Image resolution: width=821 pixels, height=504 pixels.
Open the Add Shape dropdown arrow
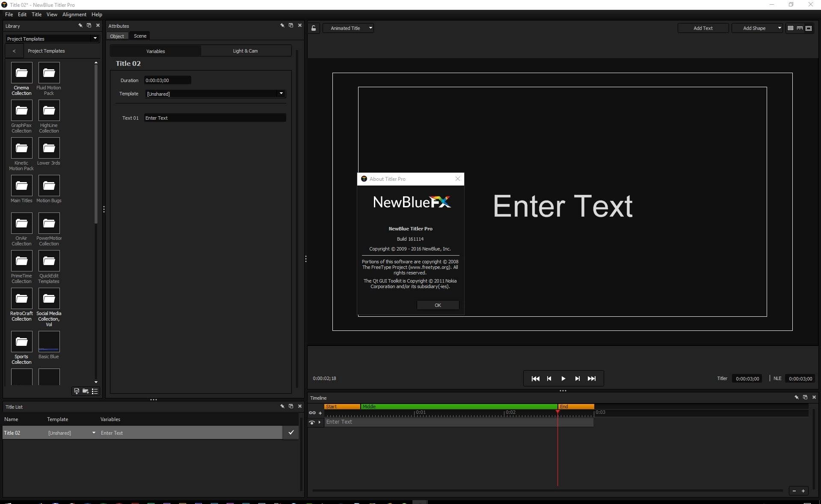pyautogui.click(x=779, y=28)
